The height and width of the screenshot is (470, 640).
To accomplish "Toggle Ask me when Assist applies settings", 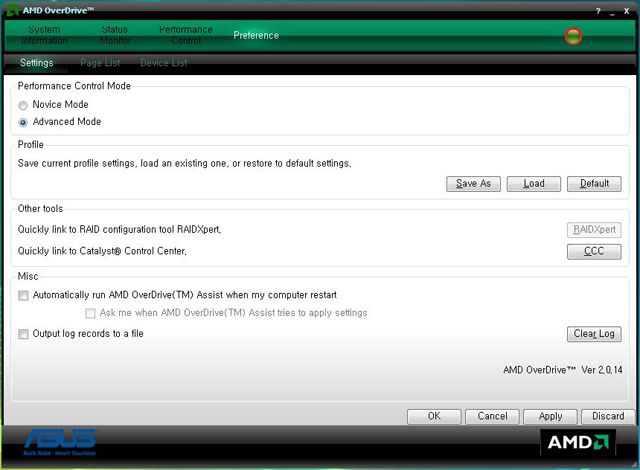I will coord(90,313).
